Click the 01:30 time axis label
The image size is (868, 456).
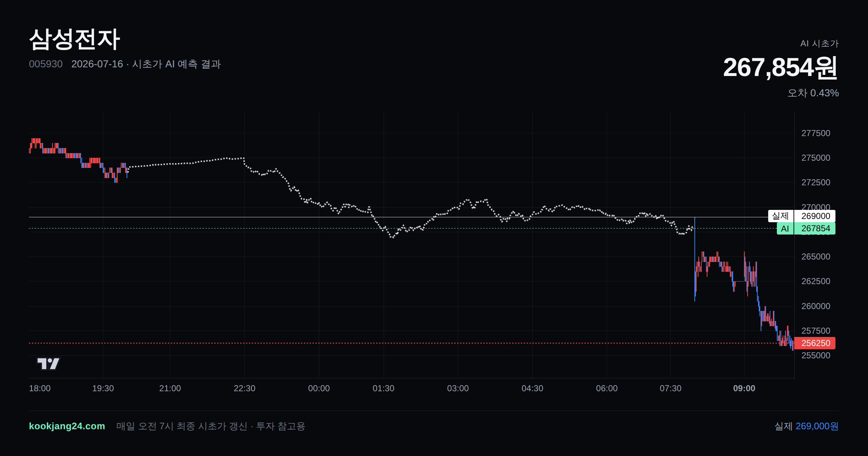(384, 388)
